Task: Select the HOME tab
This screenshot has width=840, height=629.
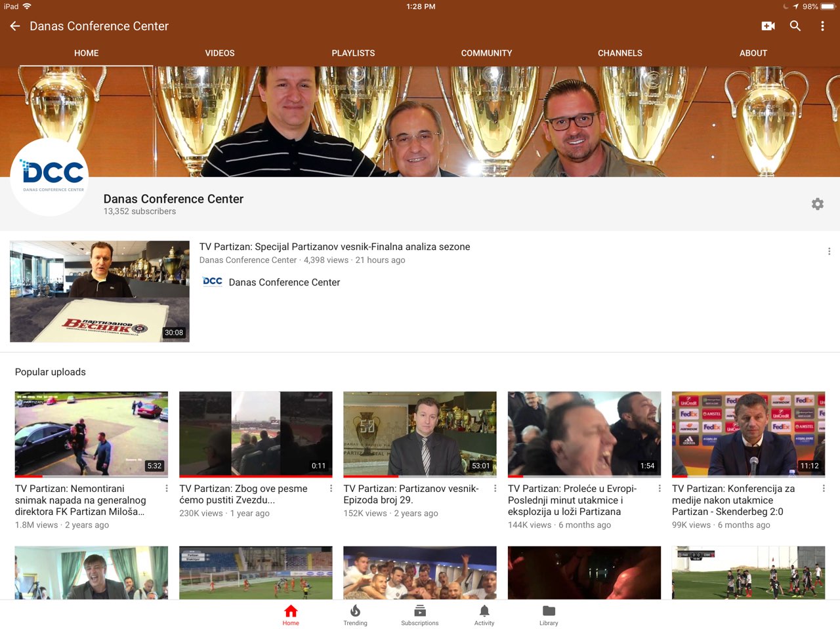Action: (x=87, y=53)
